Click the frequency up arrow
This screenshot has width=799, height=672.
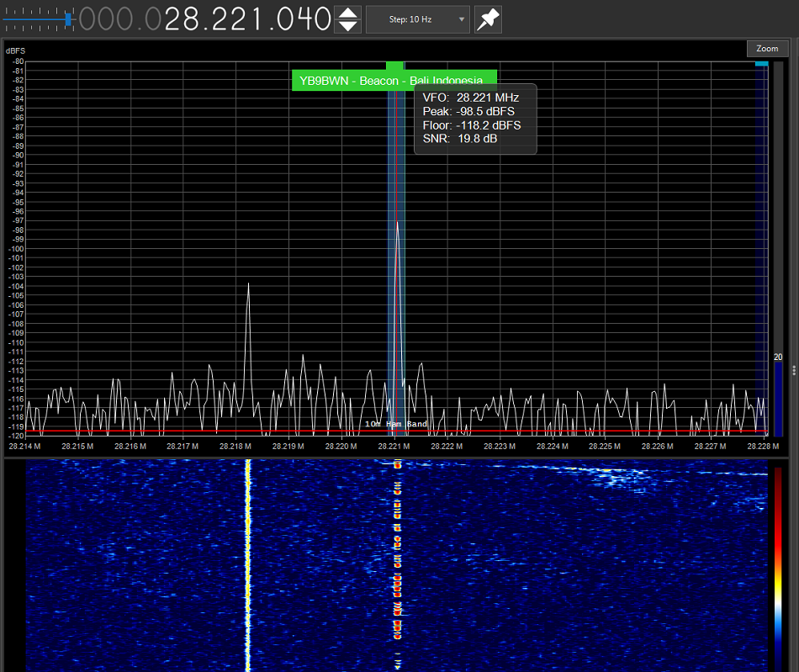(347, 12)
